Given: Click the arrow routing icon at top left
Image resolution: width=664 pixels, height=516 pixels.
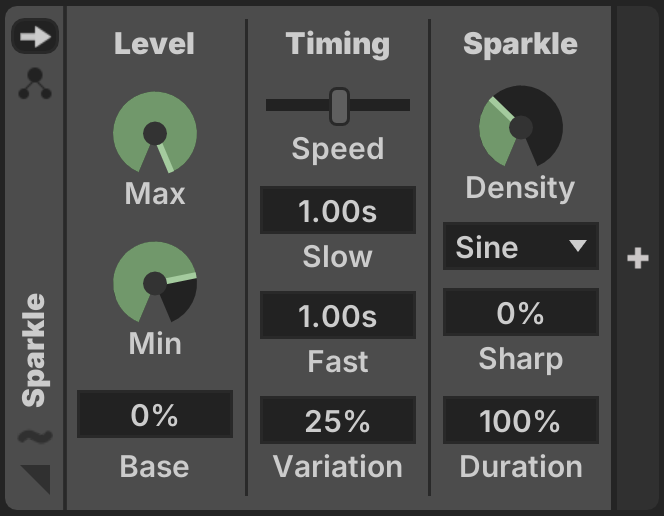Looking at the screenshot, I should pyautogui.click(x=35, y=36).
